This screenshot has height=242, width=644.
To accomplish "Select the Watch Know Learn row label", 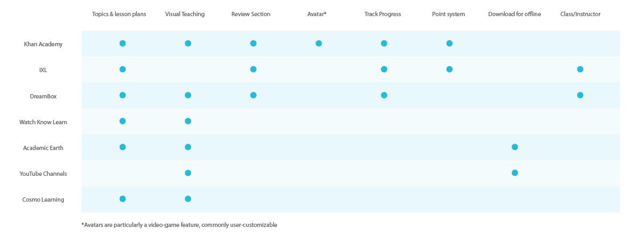I will point(43,122).
